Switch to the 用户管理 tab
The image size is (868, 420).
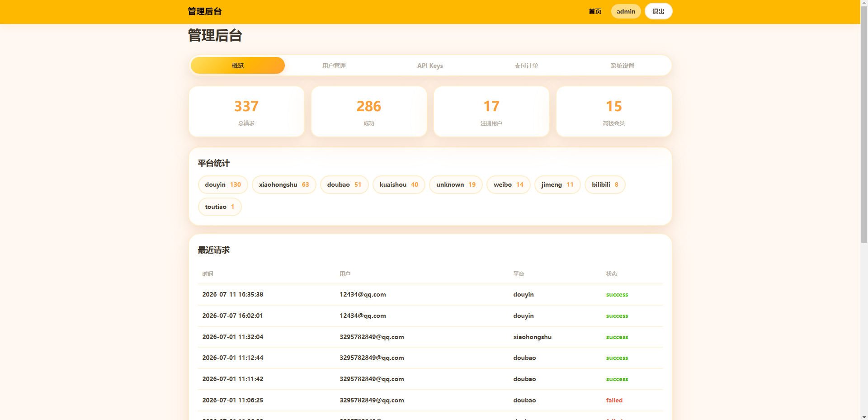334,66
